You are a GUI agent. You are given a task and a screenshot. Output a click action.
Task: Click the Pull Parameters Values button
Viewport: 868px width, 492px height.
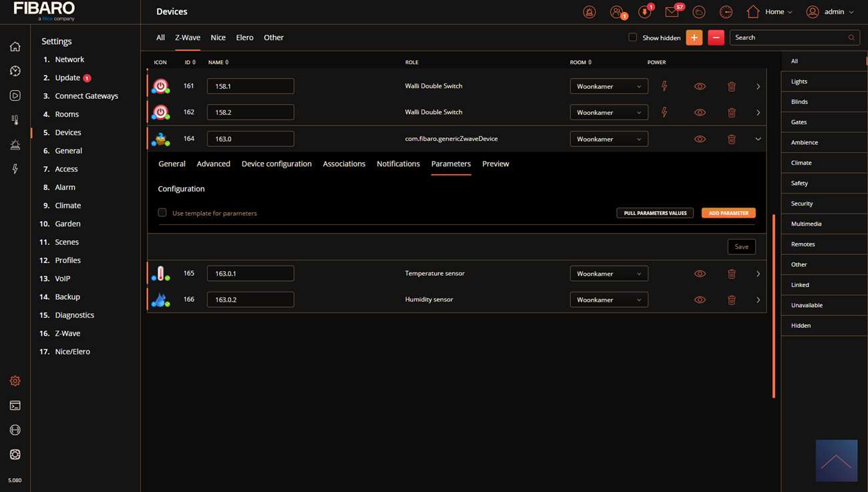pos(654,213)
